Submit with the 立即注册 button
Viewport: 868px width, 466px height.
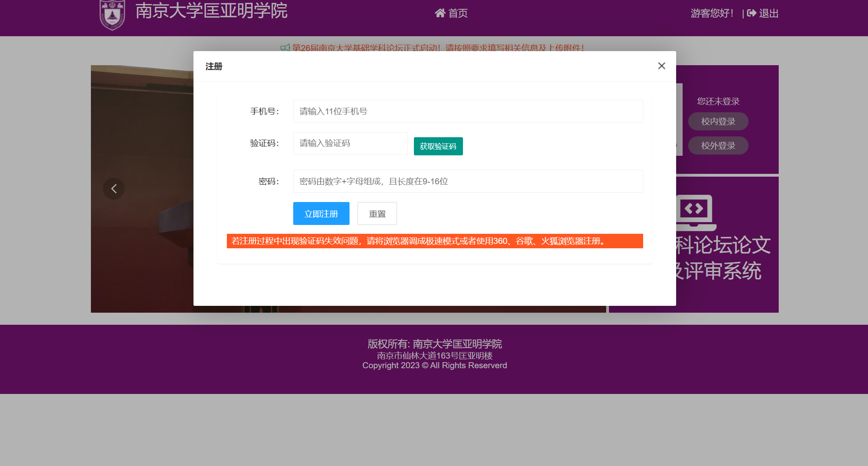point(321,214)
